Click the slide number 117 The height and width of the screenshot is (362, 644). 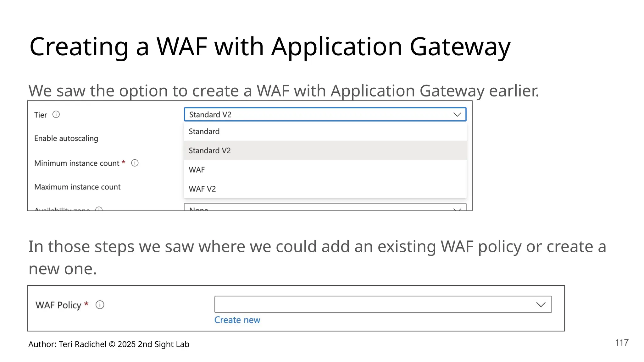[x=622, y=343]
